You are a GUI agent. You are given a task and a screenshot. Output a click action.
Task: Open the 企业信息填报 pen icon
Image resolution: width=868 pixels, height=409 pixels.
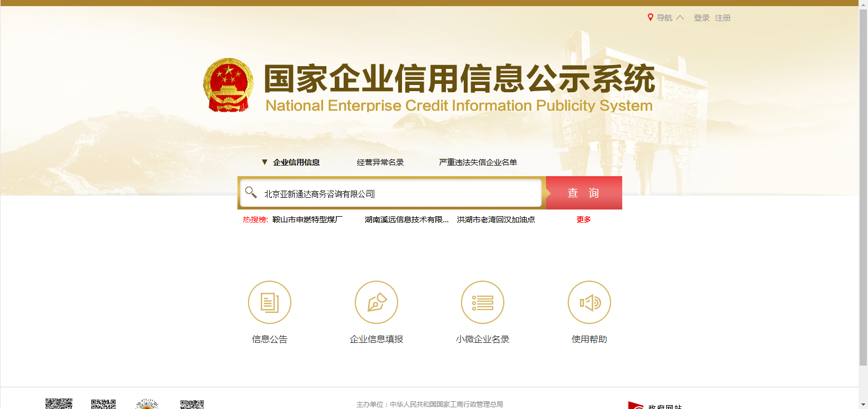[376, 302]
